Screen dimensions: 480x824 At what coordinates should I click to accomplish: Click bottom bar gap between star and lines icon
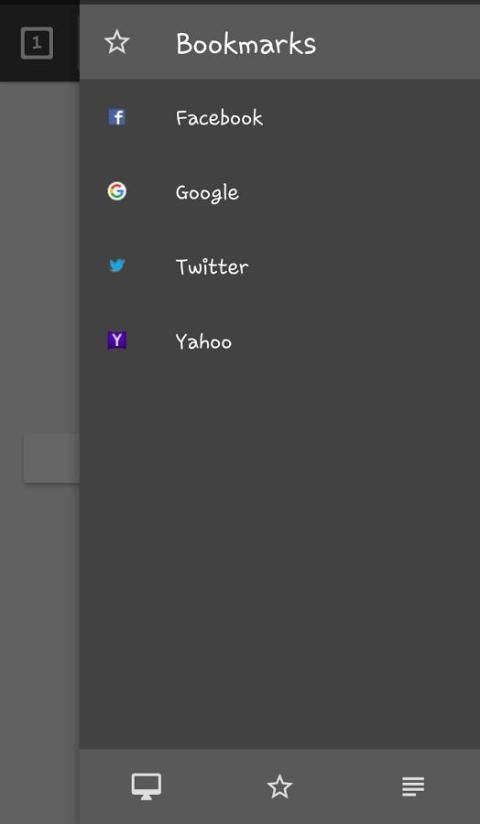(347, 787)
